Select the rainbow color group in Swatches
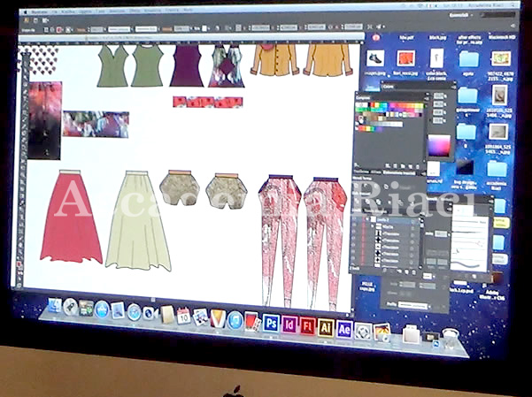This screenshot has height=397, width=532. (369, 128)
